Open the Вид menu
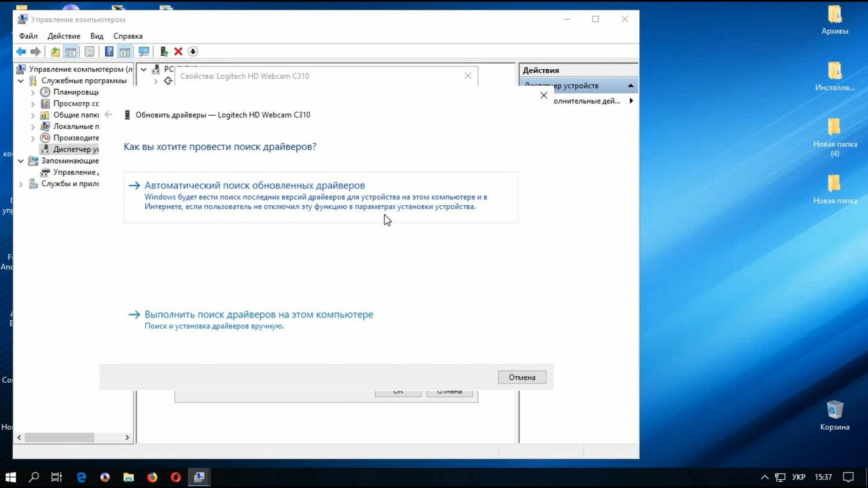Viewport: 868px width, 488px height. pyautogui.click(x=97, y=36)
